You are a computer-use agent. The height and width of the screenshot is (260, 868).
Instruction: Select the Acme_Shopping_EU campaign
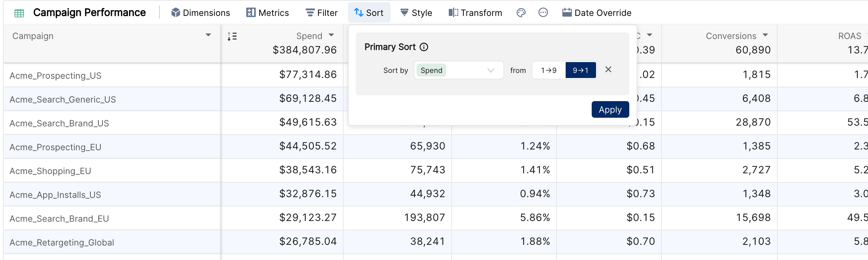(50, 171)
